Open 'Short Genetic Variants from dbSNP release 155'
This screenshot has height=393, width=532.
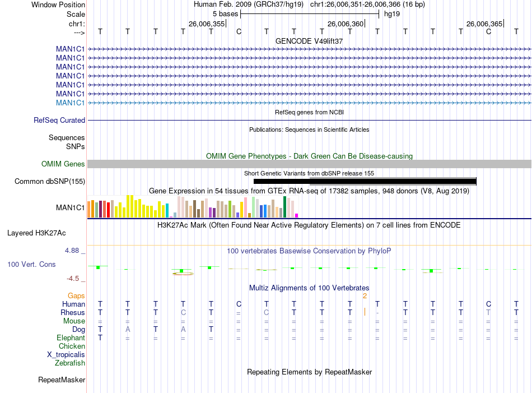pyautogui.click(x=309, y=173)
